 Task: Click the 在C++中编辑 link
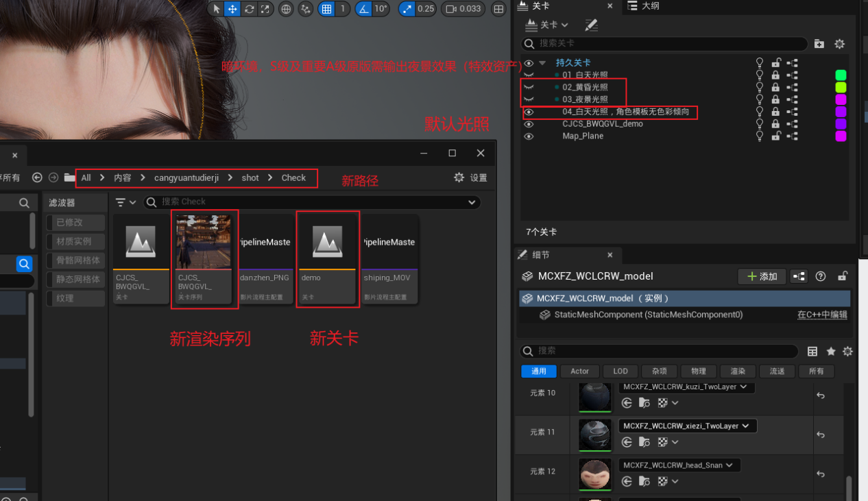pyautogui.click(x=822, y=315)
